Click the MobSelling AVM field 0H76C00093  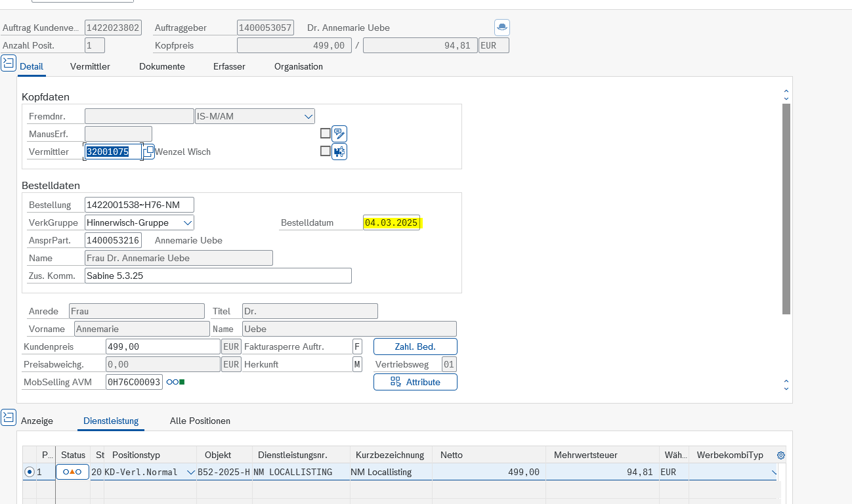pos(134,382)
